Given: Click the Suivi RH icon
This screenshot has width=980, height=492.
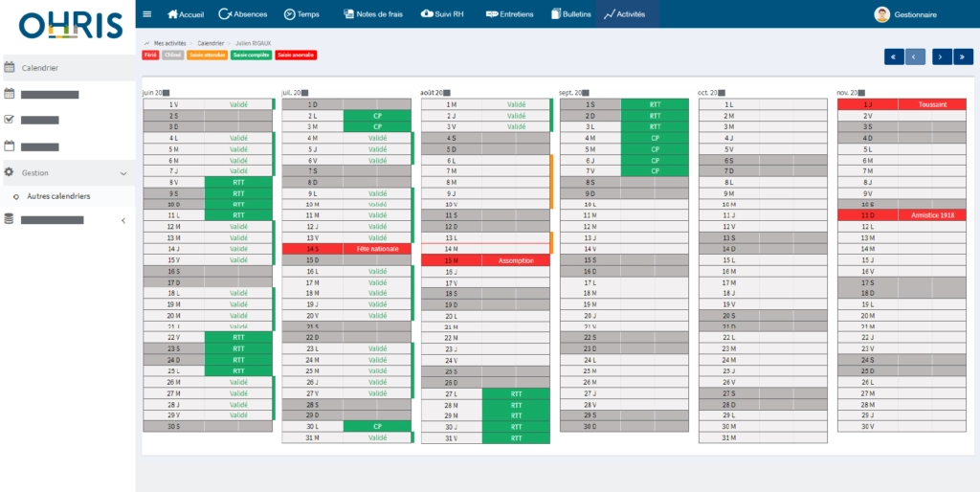Looking at the screenshot, I should [x=427, y=14].
